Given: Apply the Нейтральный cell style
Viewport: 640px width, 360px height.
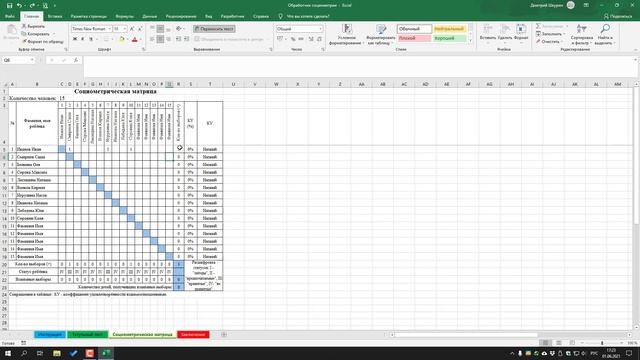Looking at the screenshot, I should click(449, 29).
